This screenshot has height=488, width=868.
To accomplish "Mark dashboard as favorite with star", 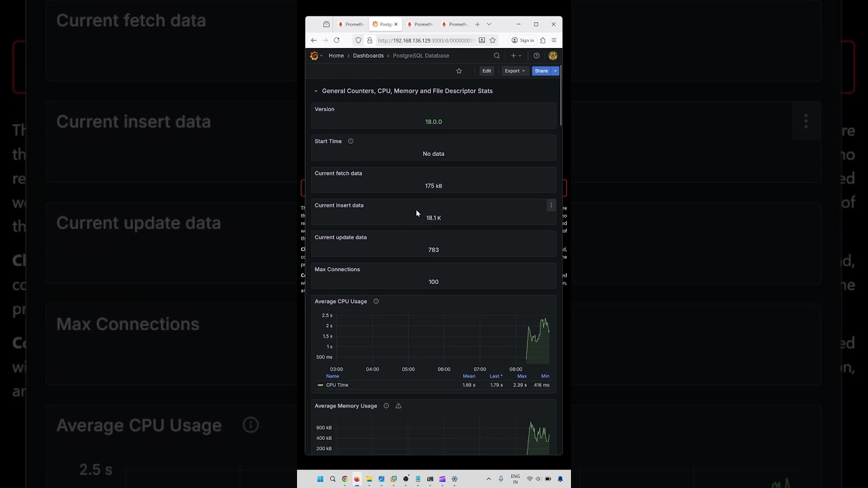I will 459,70.
